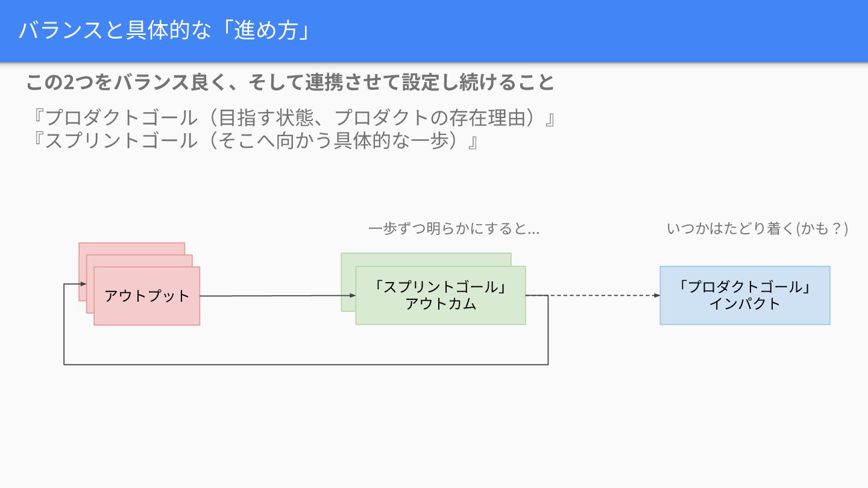This screenshot has height=488, width=868.
Task: Select the middle red box behind アウトプット
Action: 140,260
